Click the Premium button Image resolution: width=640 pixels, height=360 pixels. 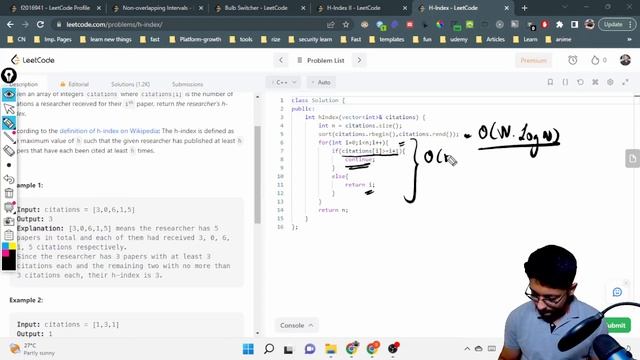(533, 60)
